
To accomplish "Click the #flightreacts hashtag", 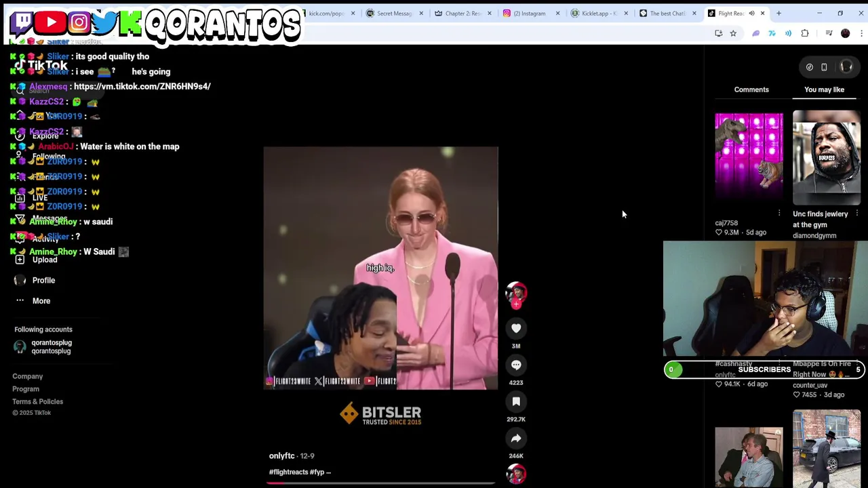I will click(x=289, y=472).
